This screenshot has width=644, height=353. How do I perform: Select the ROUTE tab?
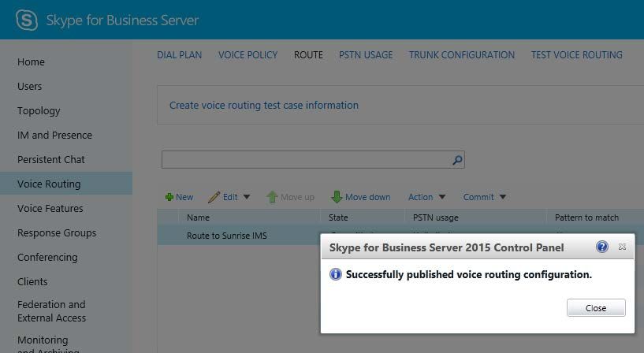coord(308,55)
